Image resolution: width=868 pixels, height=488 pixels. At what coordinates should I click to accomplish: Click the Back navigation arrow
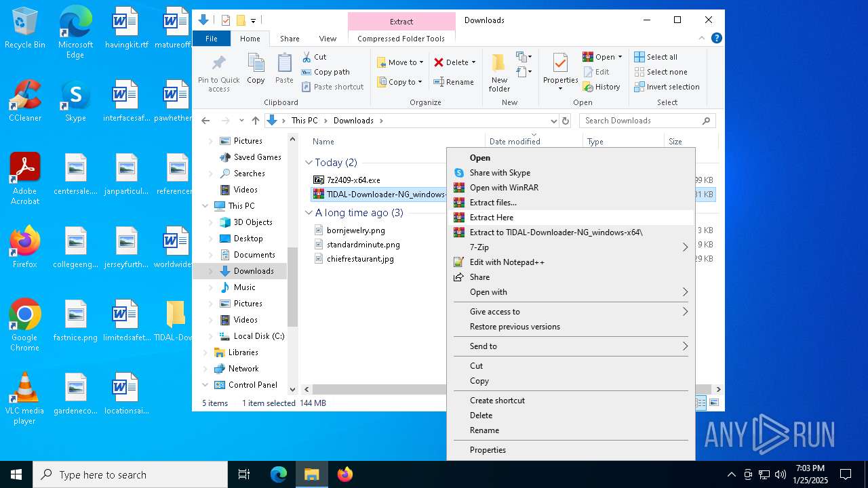pos(206,121)
